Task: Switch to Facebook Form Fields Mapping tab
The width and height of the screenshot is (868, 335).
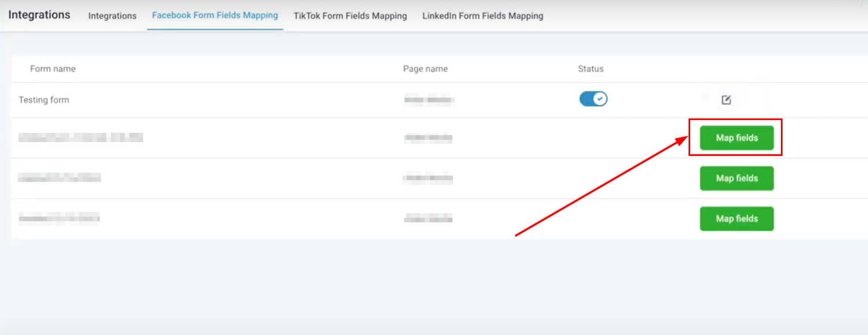Action: click(215, 16)
